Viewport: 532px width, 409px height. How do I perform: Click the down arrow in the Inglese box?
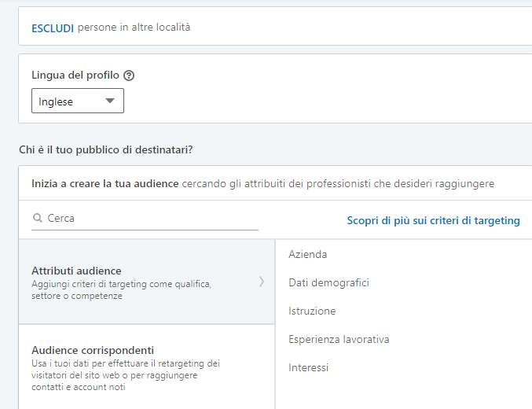coord(110,101)
